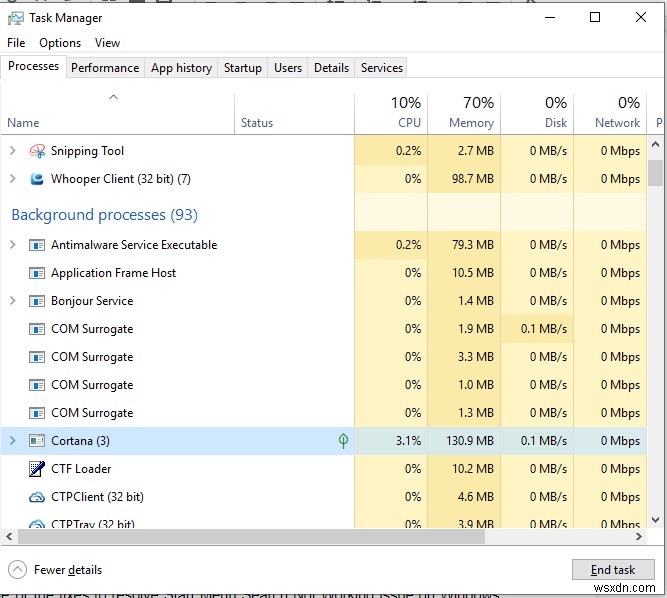
Task: Click the Fewer details link
Action: click(x=68, y=570)
